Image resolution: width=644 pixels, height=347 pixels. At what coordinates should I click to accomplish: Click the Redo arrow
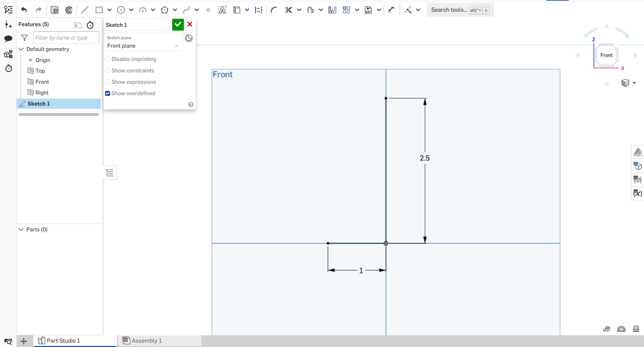(x=39, y=10)
